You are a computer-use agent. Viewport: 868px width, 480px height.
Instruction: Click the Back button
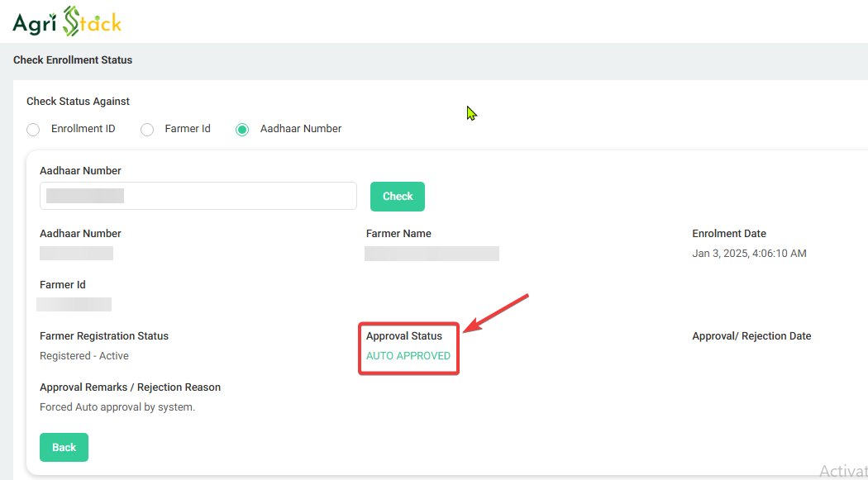pyautogui.click(x=64, y=447)
